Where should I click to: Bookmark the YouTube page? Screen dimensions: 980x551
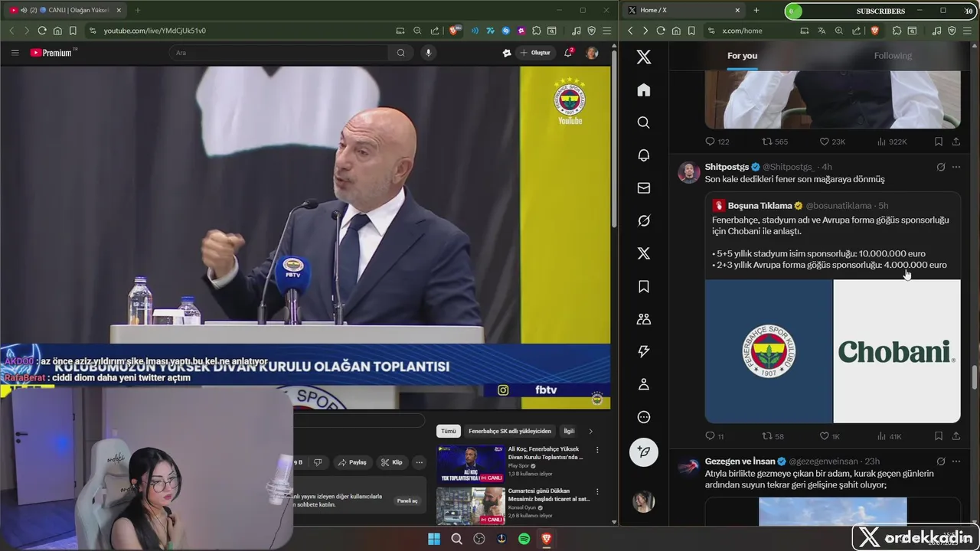pyautogui.click(x=73, y=31)
